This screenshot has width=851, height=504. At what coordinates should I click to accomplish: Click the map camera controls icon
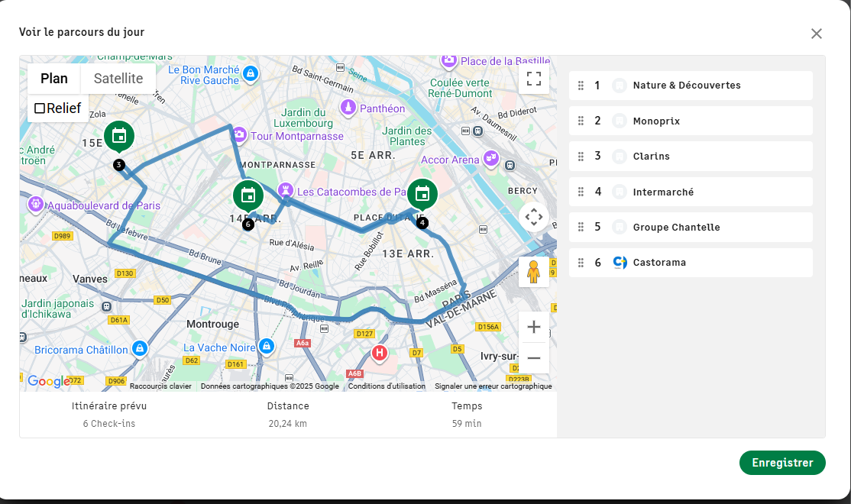(534, 217)
